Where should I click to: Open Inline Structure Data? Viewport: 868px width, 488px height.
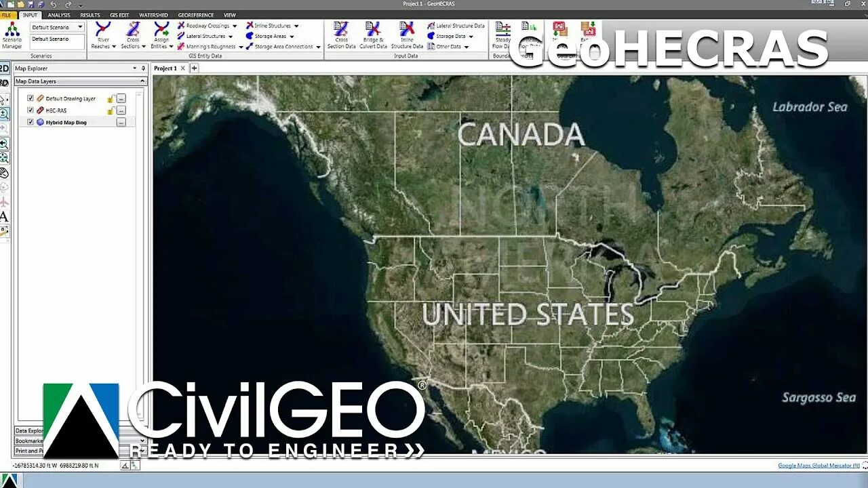pyautogui.click(x=407, y=36)
